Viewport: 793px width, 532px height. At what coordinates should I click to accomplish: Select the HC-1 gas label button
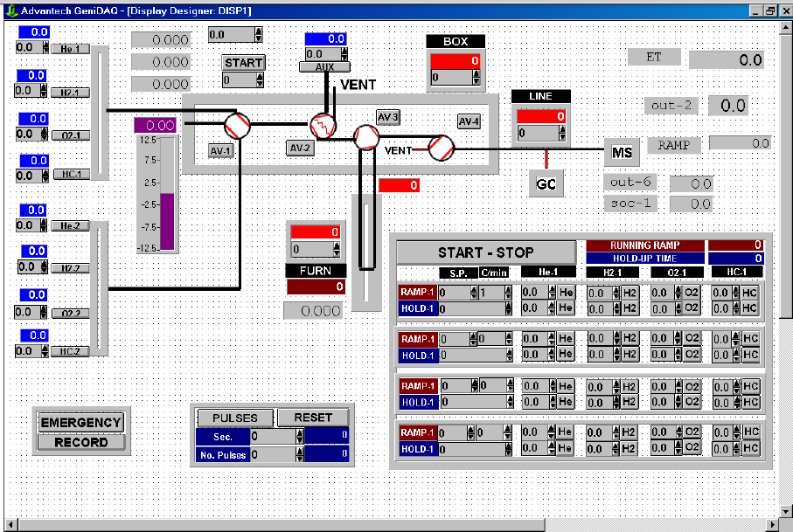pos(72,175)
